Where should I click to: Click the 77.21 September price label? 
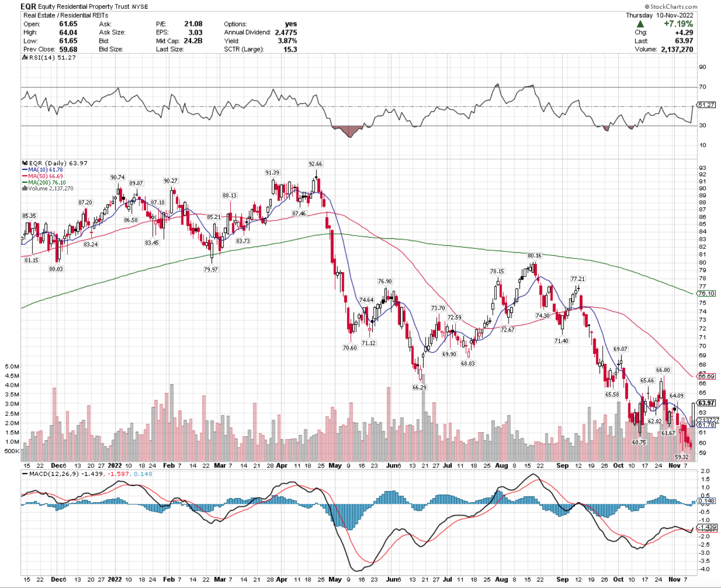coord(578,279)
